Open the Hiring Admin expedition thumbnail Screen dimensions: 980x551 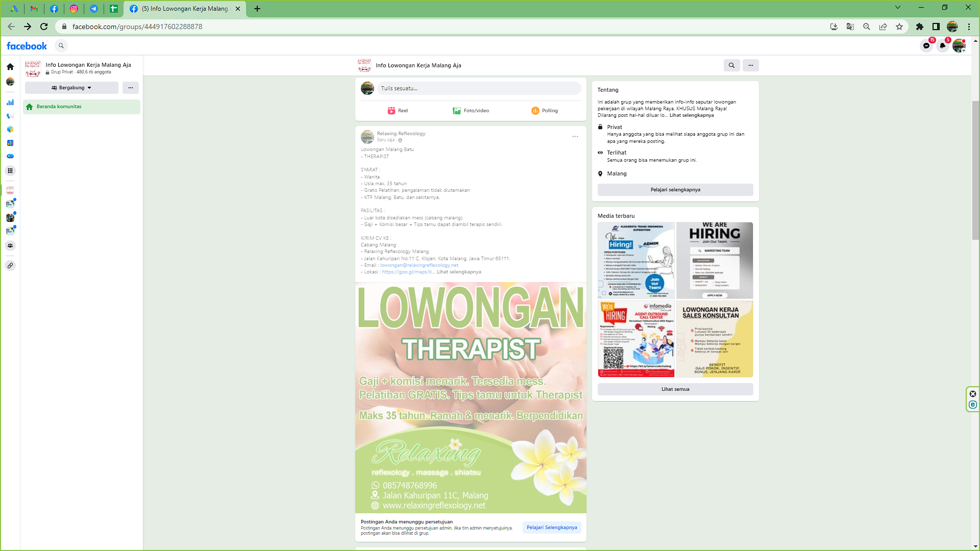(x=636, y=260)
